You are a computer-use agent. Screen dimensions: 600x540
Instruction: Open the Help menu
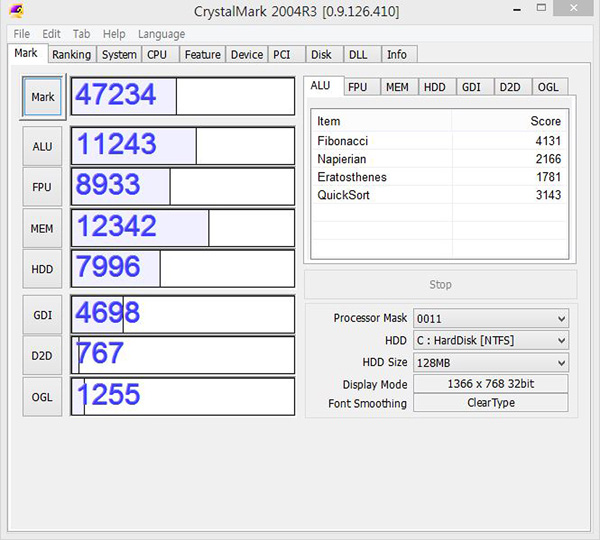click(x=114, y=34)
